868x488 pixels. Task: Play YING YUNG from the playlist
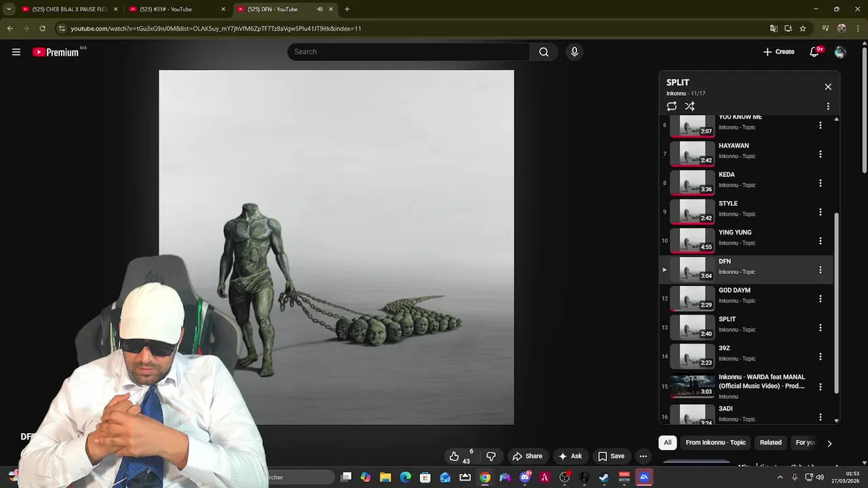coord(746,241)
